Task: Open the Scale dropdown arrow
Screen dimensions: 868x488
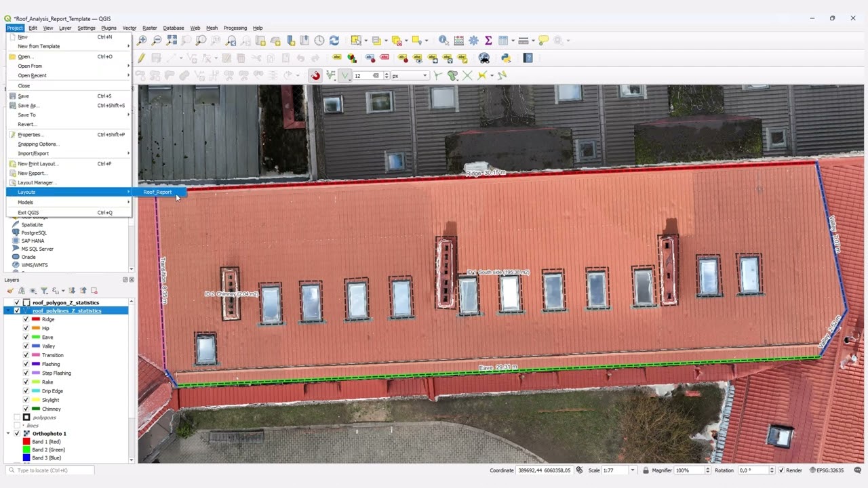Action: point(633,470)
